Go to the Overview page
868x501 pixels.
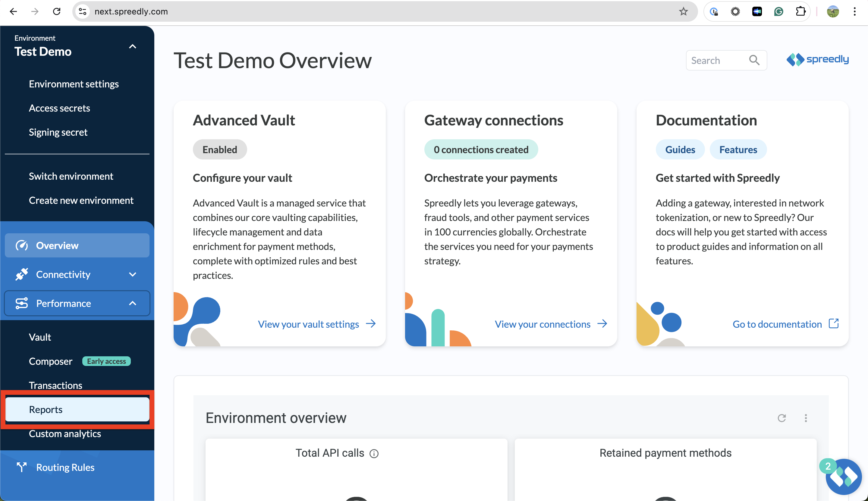click(77, 245)
